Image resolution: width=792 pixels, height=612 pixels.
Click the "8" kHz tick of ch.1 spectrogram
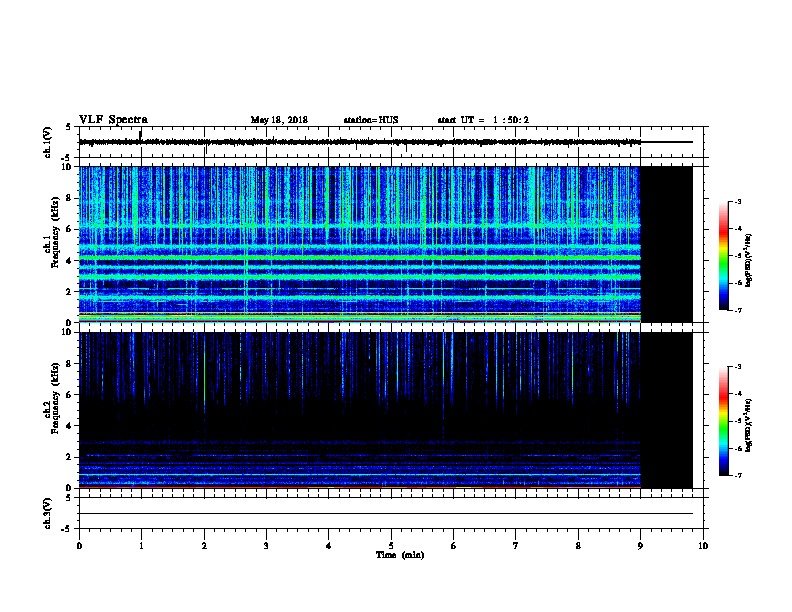70,198
